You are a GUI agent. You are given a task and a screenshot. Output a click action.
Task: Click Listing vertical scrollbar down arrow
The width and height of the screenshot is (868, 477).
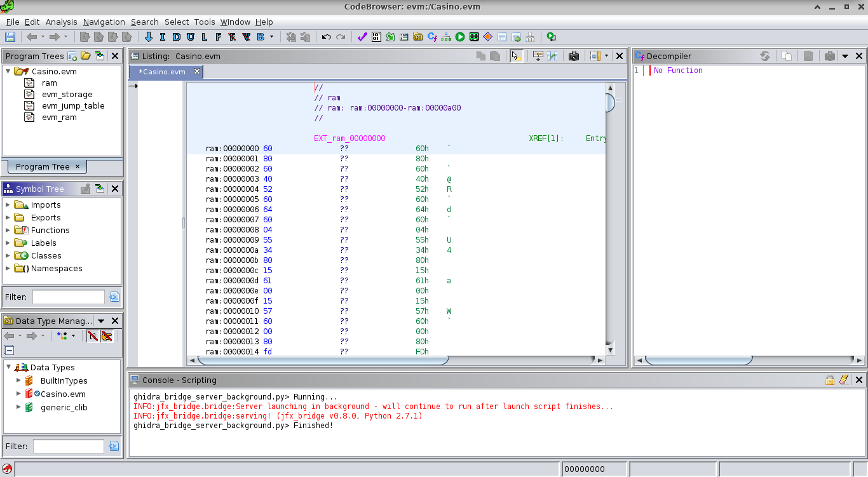pyautogui.click(x=611, y=350)
